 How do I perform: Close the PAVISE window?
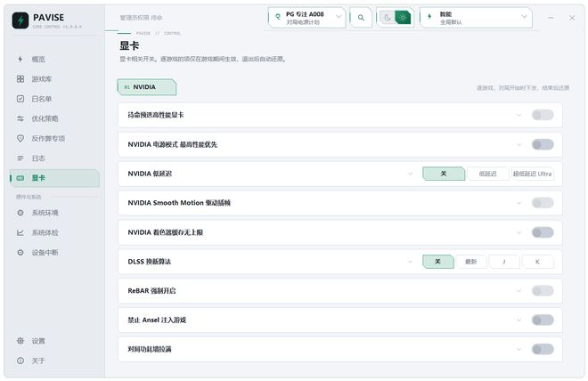click(x=572, y=18)
